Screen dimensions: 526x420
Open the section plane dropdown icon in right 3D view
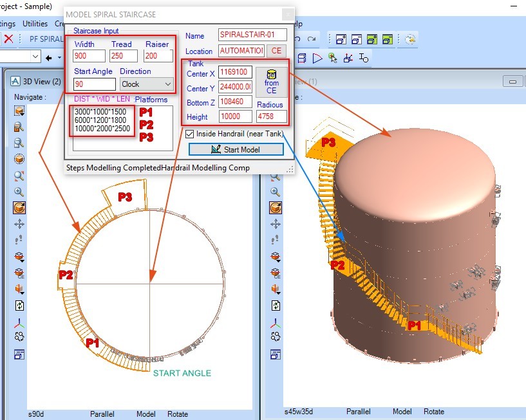coord(276,288)
